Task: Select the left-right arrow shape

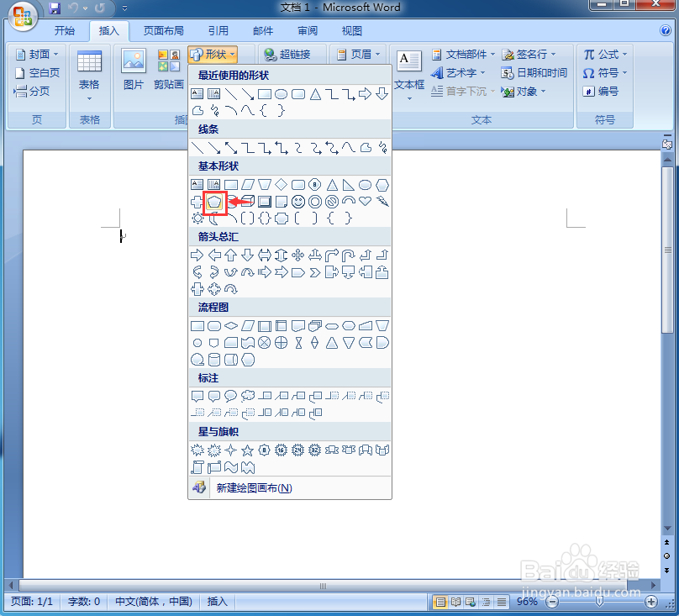Action: pos(265,255)
